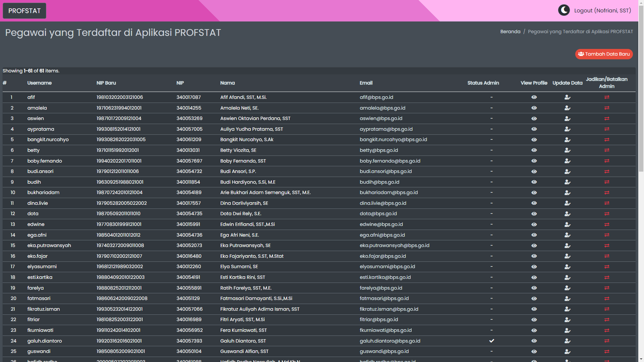View profile eye icon for betty
The height and width of the screenshot is (362, 644).
(x=534, y=150)
